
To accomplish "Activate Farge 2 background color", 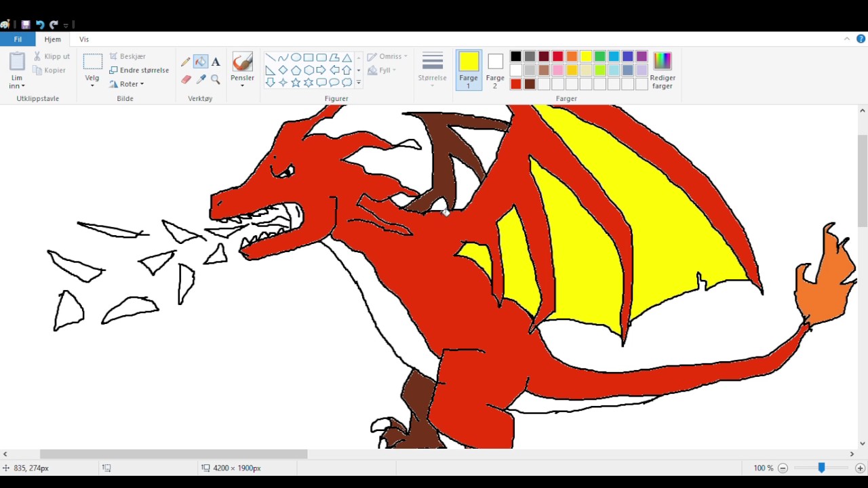I will click(x=495, y=70).
